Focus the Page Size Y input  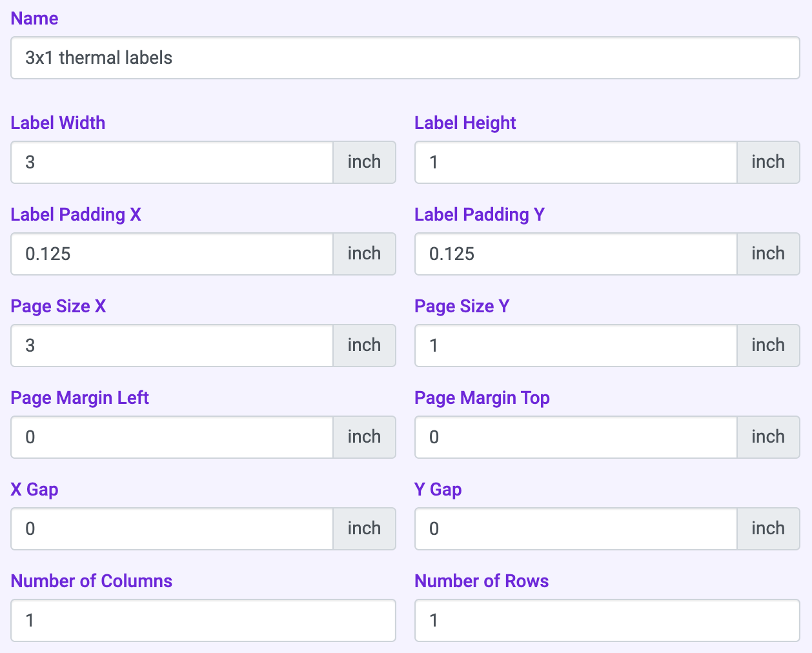[x=575, y=346]
